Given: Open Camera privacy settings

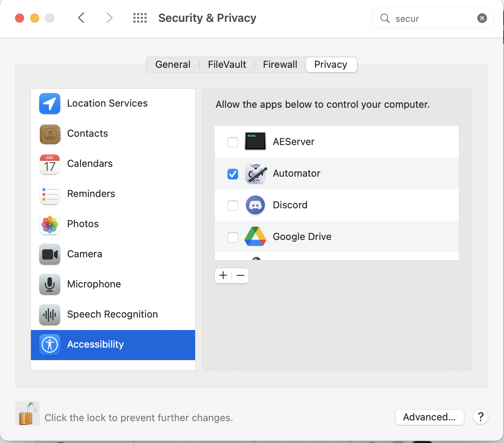Looking at the screenshot, I should click(x=84, y=254).
